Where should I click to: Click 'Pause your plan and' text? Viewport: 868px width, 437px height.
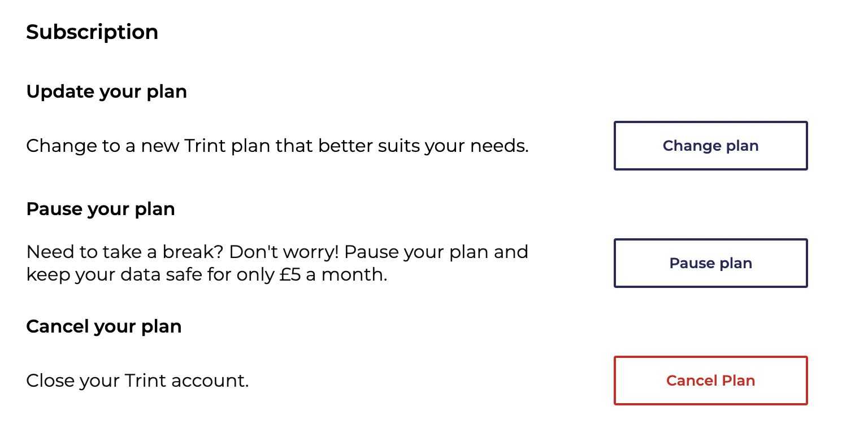[436, 251]
